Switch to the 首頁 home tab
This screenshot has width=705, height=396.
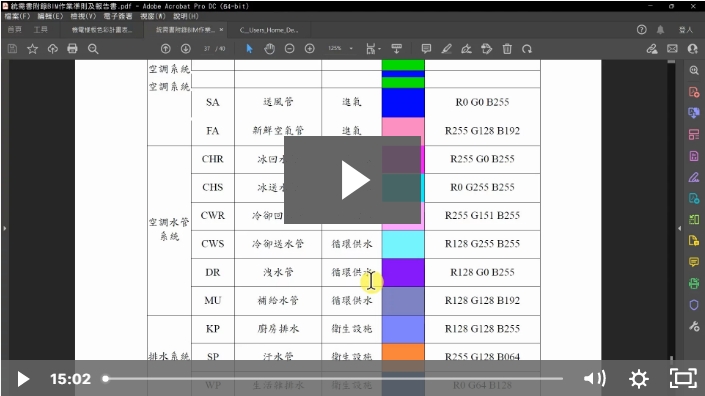pyautogui.click(x=15, y=30)
